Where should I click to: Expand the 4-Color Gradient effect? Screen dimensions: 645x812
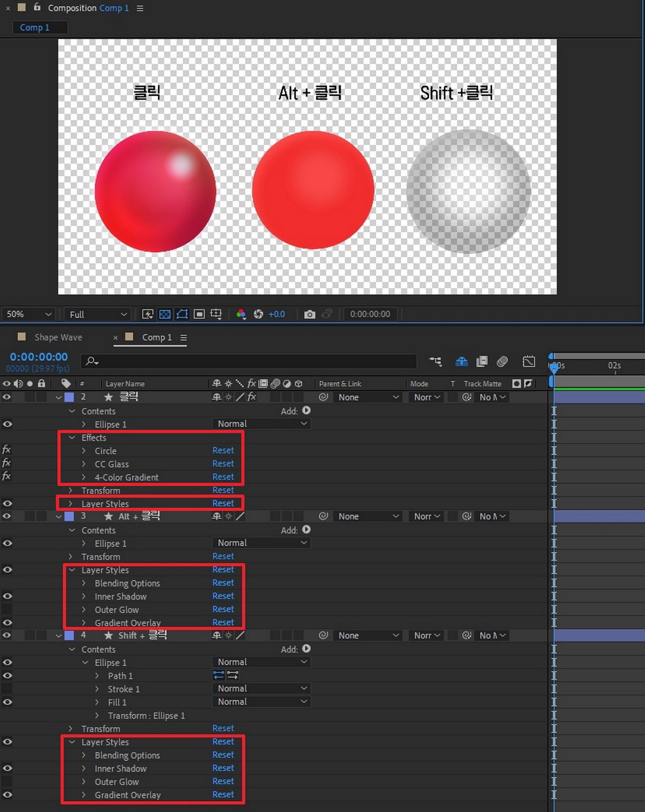pyautogui.click(x=84, y=477)
